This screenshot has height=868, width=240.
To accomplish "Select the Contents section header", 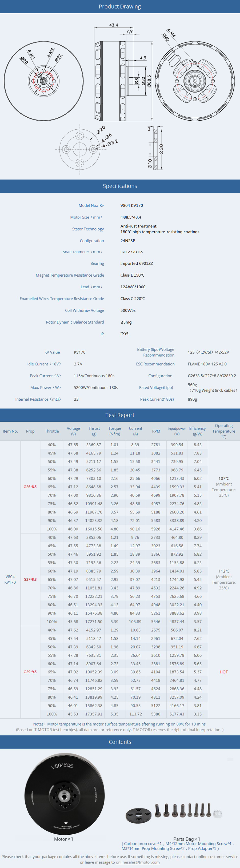I will point(120,742).
